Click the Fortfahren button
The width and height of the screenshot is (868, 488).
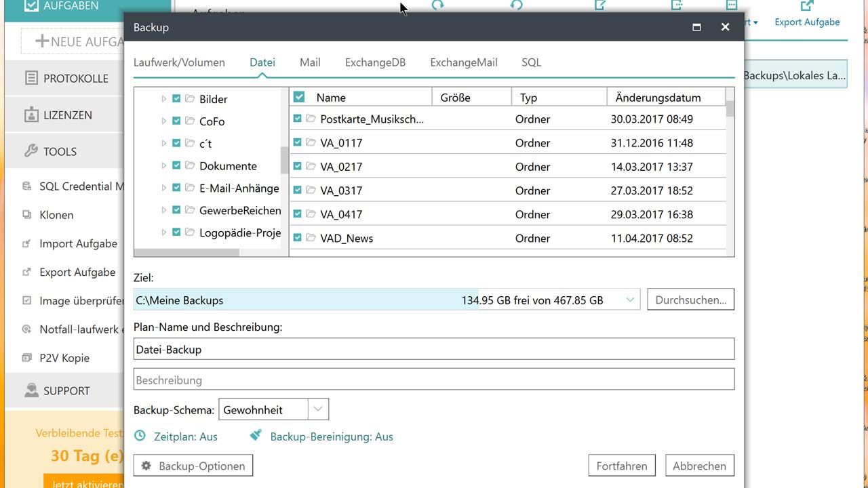pos(621,466)
